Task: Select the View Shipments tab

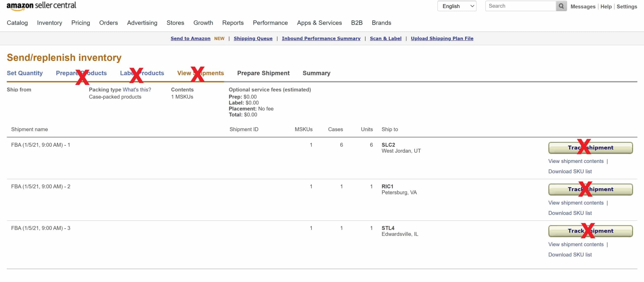Action: coord(200,73)
